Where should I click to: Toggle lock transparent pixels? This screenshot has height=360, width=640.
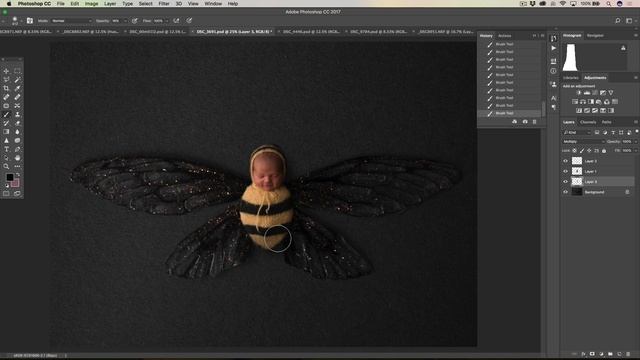575,151
